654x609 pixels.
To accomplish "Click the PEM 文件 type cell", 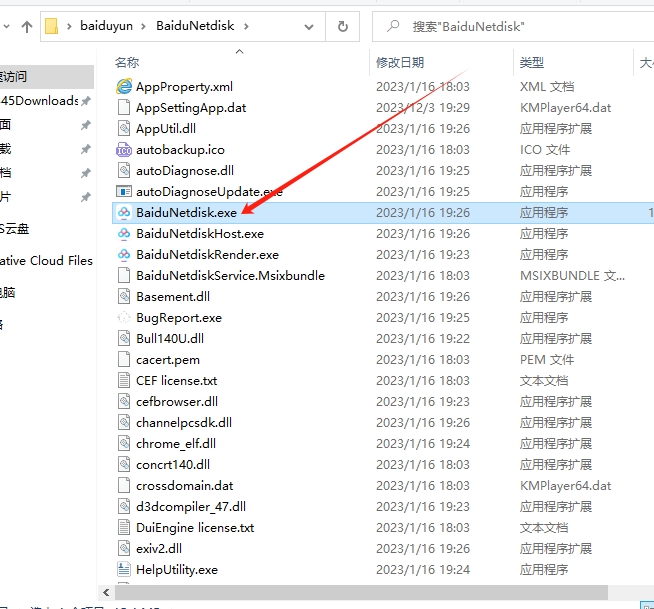I will coord(547,360).
